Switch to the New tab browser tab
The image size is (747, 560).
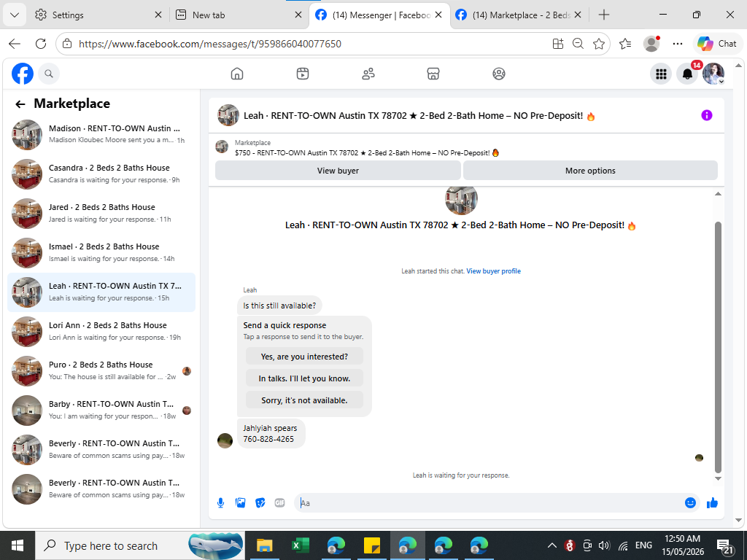coord(239,15)
